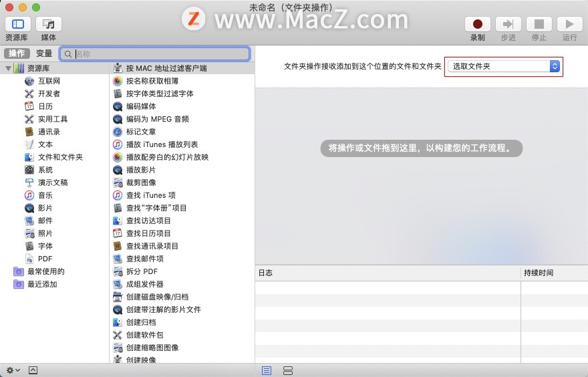Image resolution: width=588 pixels, height=377 pixels.
Task: Select the 开发者 category icon
Action: click(29, 94)
